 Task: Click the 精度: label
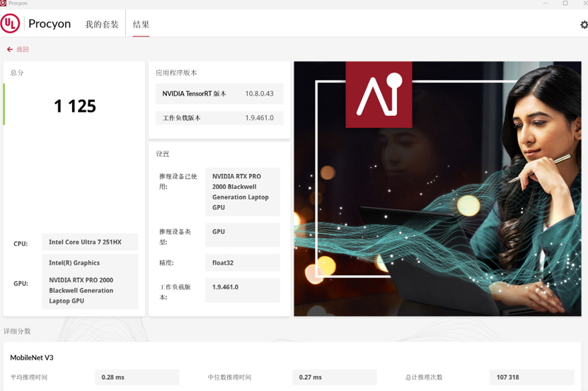[x=166, y=263]
